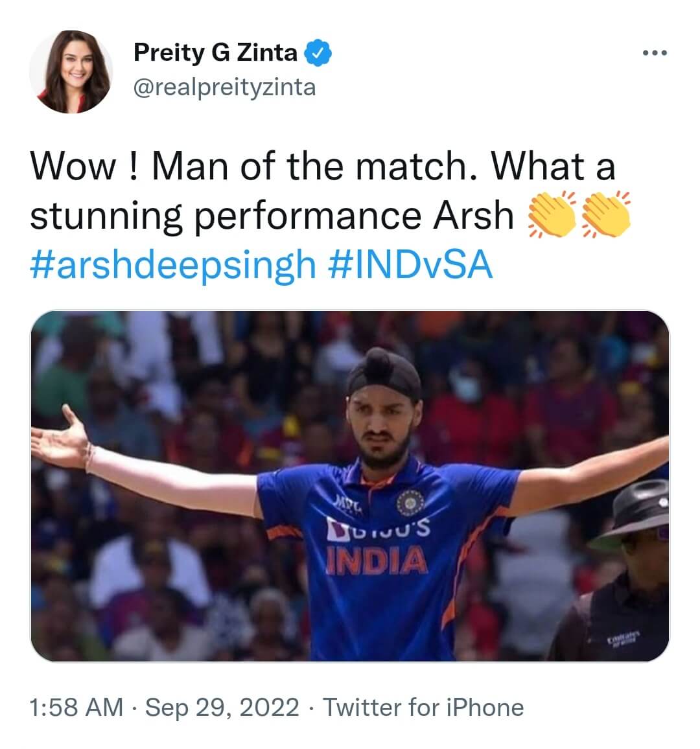Image resolution: width=700 pixels, height=749 pixels.
Task: Click the first clapping hands emoji
Action: point(553,214)
